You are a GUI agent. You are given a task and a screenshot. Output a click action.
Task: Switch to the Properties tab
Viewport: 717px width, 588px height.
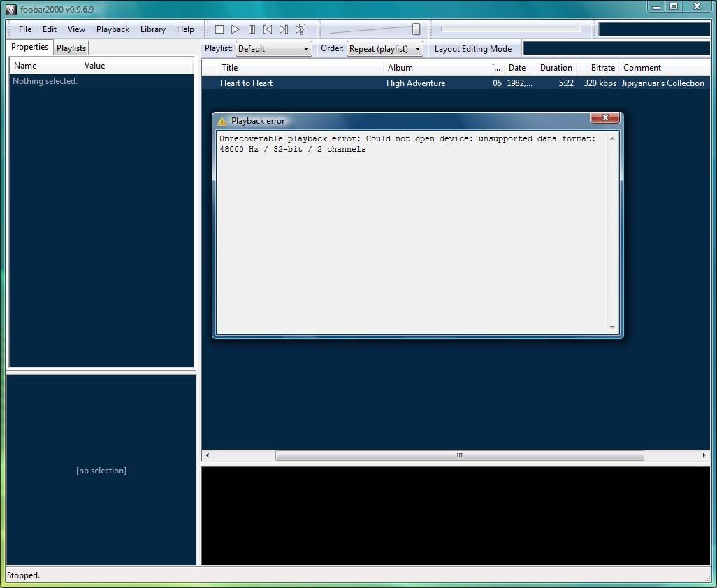[30, 47]
